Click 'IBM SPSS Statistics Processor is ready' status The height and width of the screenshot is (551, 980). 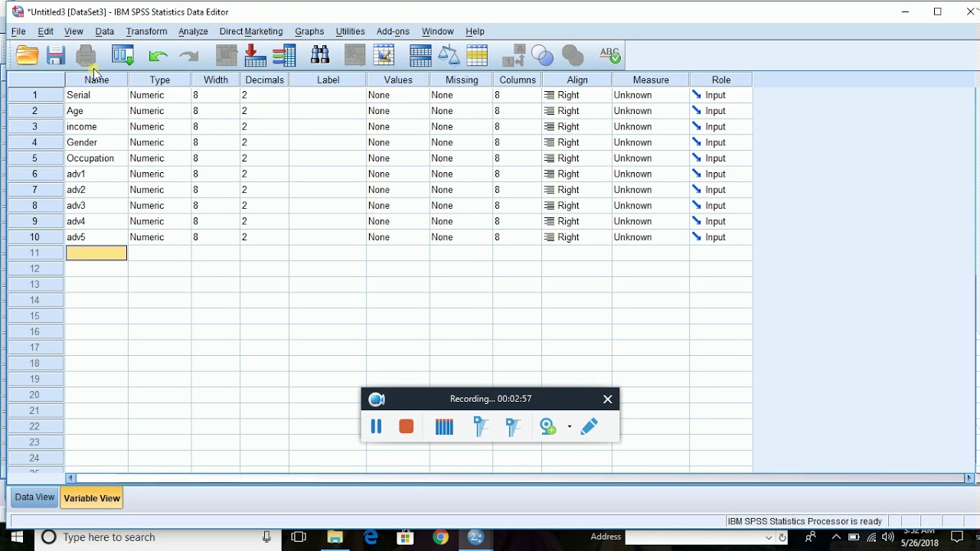(x=805, y=521)
